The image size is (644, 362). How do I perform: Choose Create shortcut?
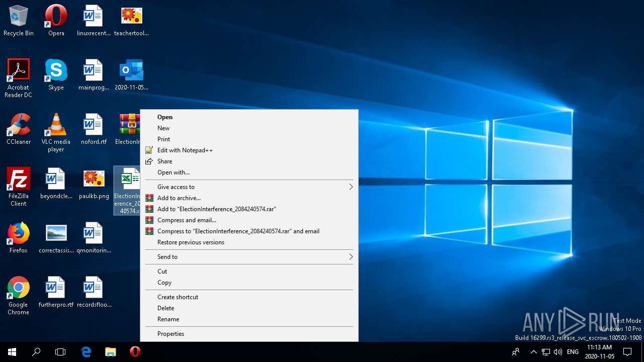249,297
